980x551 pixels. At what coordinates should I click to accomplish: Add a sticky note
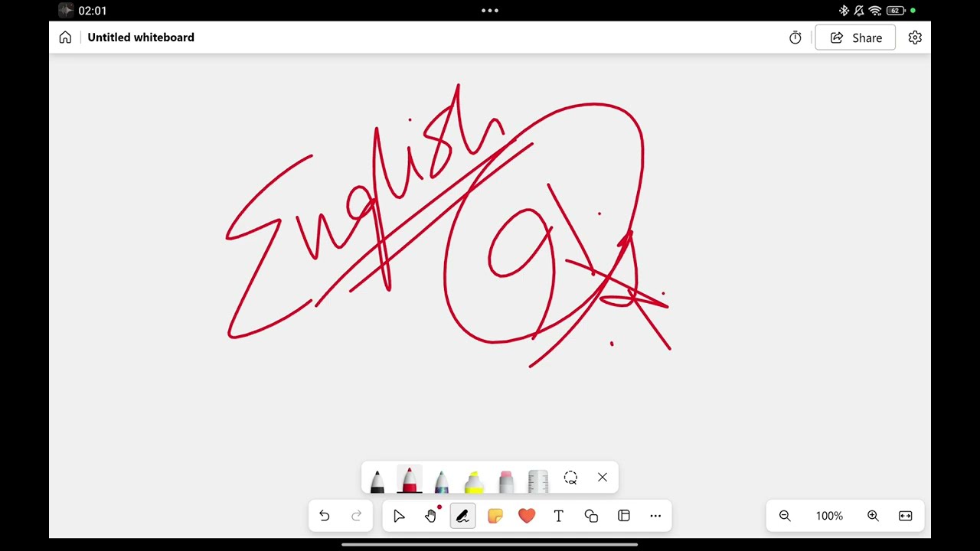495,516
